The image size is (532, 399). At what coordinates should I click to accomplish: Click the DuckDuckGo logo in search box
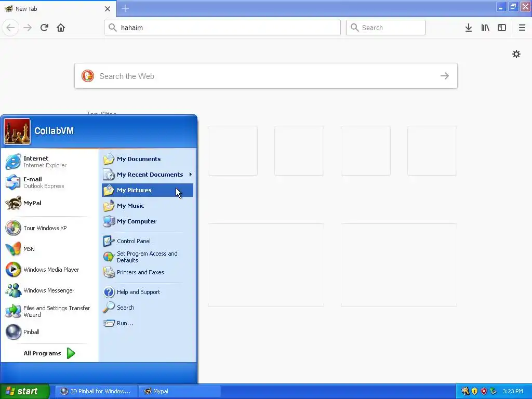tap(87, 76)
